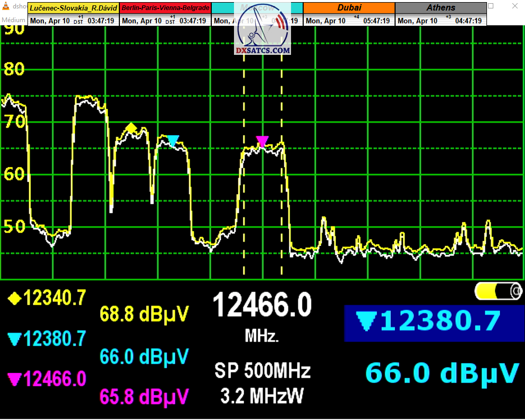The height and width of the screenshot is (420, 525).
Task: Click the center frequency 12466.0 MHz readout
Action: tap(262, 306)
